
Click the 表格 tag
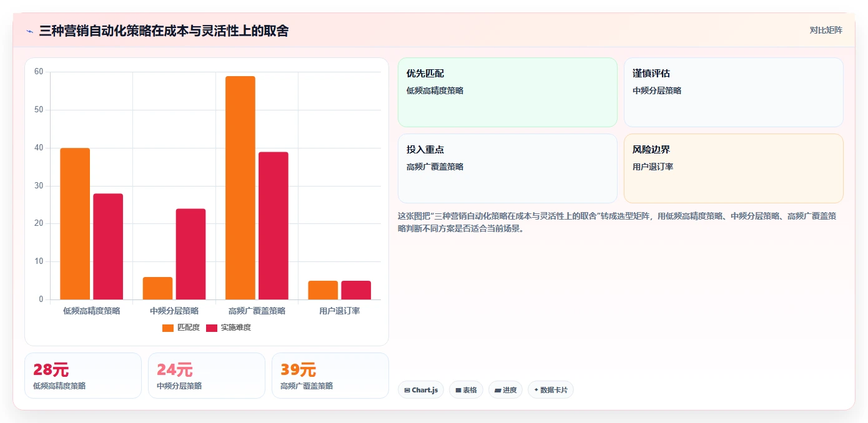466,390
